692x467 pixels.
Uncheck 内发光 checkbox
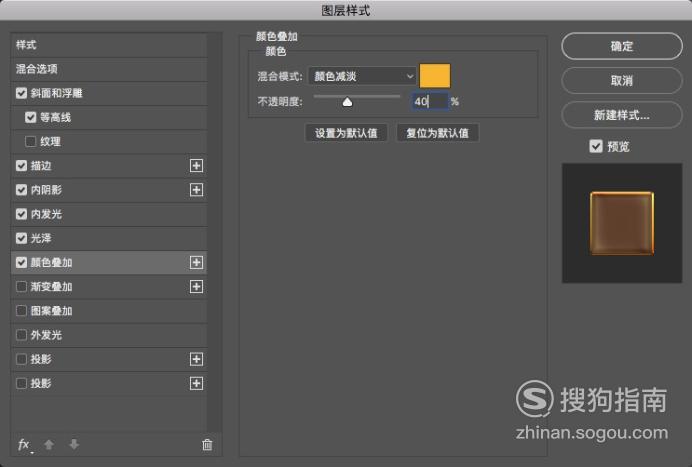click(21, 214)
